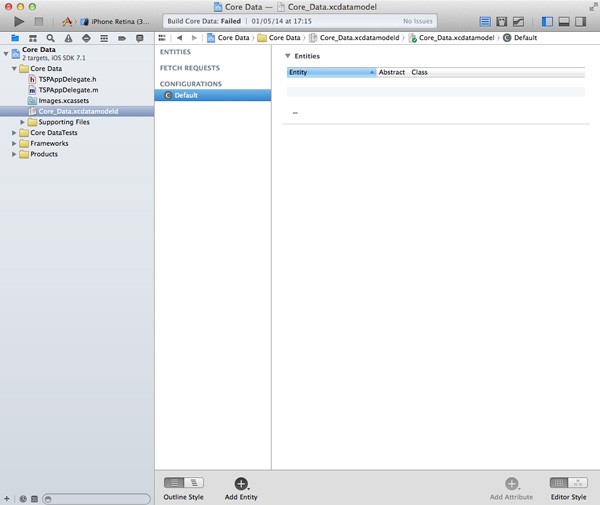This screenshot has height=505, width=600.
Task: Stop the running build
Action: coord(39,21)
